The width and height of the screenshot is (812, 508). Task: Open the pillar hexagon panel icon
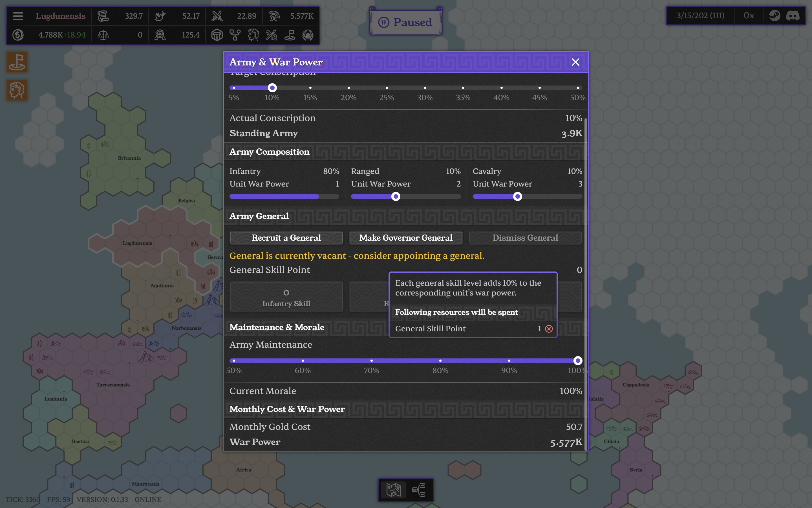[217, 35]
